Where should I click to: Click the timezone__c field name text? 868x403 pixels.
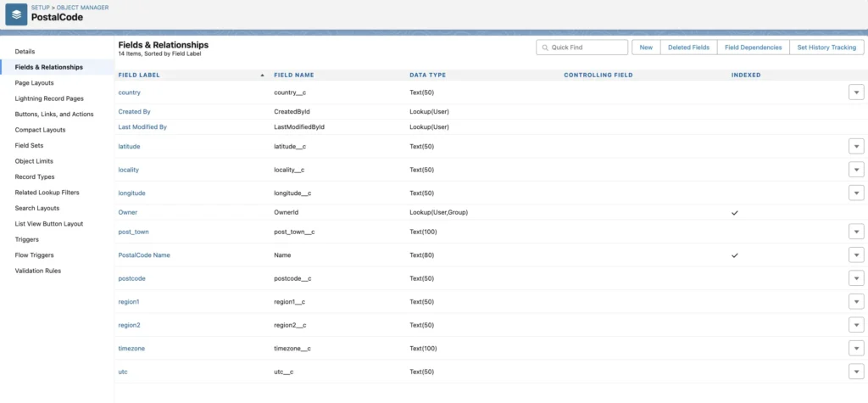(292, 348)
